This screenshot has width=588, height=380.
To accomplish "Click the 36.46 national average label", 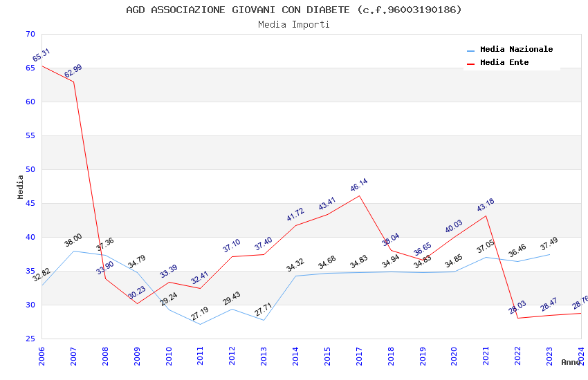I will click(517, 251).
